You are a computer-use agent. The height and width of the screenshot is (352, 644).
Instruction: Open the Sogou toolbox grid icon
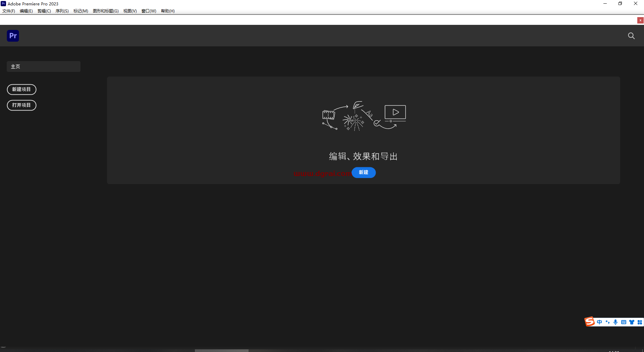[x=640, y=322]
